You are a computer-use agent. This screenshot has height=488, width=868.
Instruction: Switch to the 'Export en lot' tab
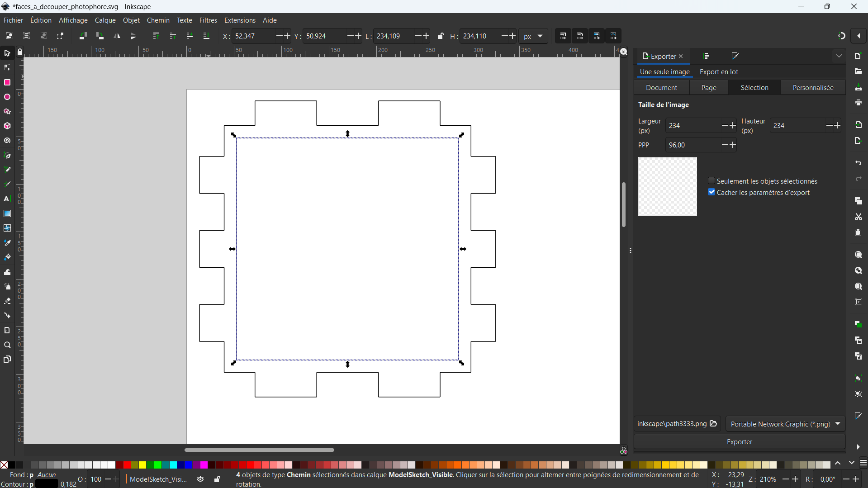tap(718, 72)
